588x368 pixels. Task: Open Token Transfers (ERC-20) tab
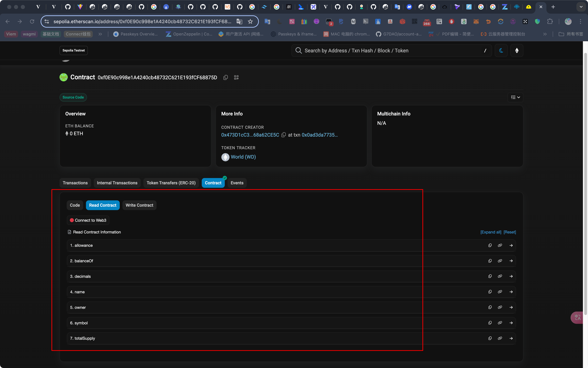pyautogui.click(x=171, y=183)
